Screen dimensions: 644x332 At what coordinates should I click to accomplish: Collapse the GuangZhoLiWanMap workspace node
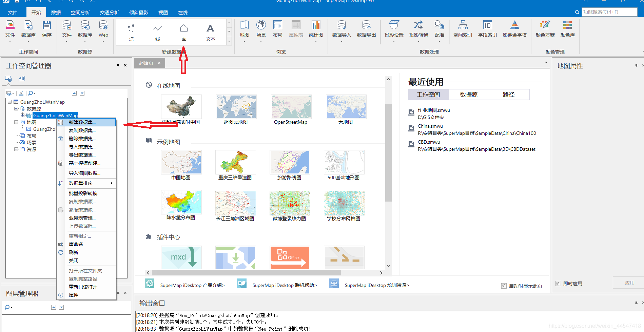click(x=9, y=102)
